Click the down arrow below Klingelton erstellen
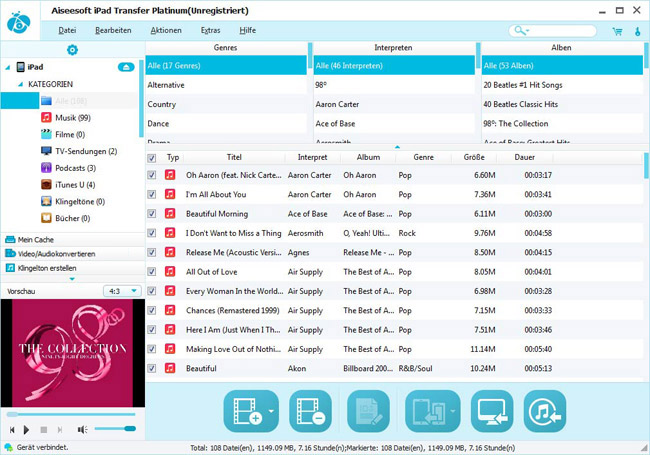This screenshot has height=455, width=650. (x=73, y=279)
